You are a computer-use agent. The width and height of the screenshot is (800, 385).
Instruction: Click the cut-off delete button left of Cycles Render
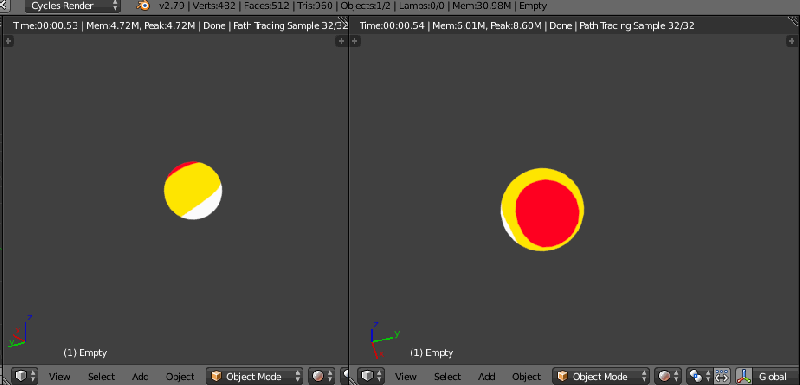tap(5, 6)
